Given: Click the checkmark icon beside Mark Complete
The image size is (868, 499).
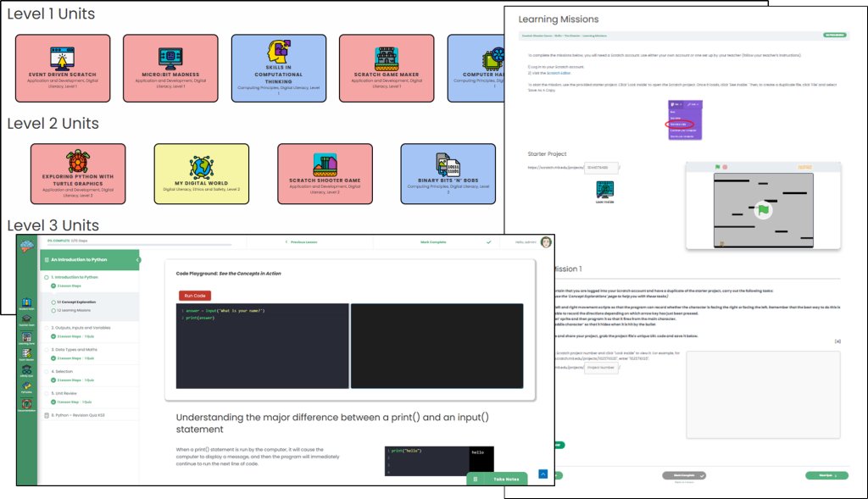Looking at the screenshot, I should (489, 241).
